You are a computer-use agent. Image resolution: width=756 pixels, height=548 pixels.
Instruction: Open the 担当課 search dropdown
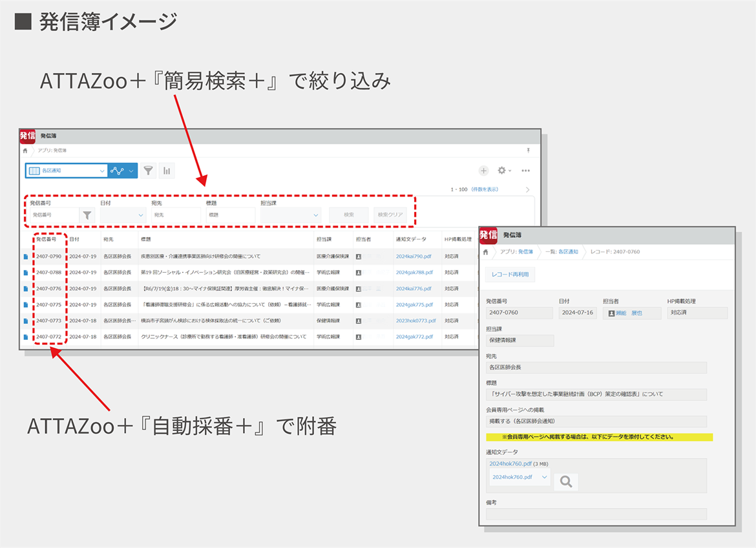coord(291,215)
